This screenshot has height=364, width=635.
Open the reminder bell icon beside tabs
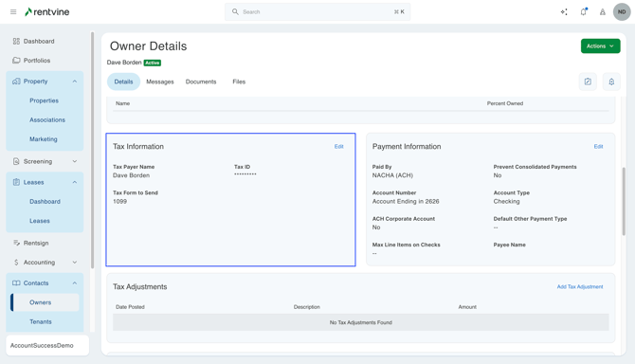pos(611,82)
